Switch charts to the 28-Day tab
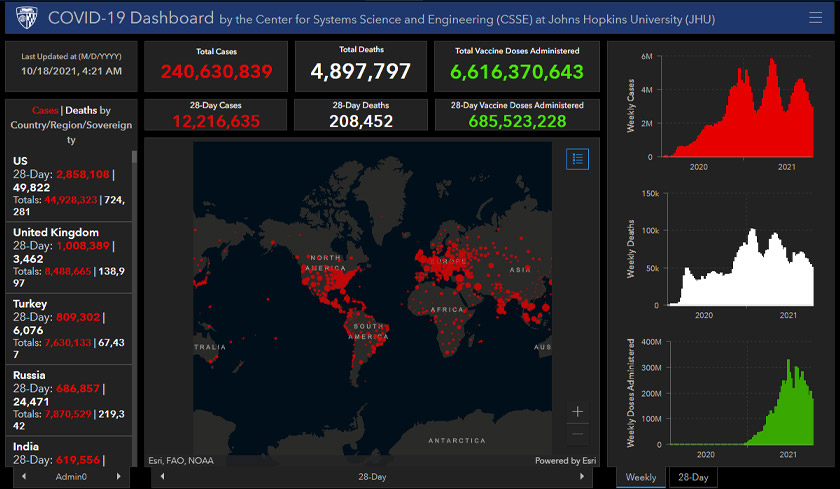The height and width of the screenshot is (489, 840). pyautogui.click(x=692, y=478)
